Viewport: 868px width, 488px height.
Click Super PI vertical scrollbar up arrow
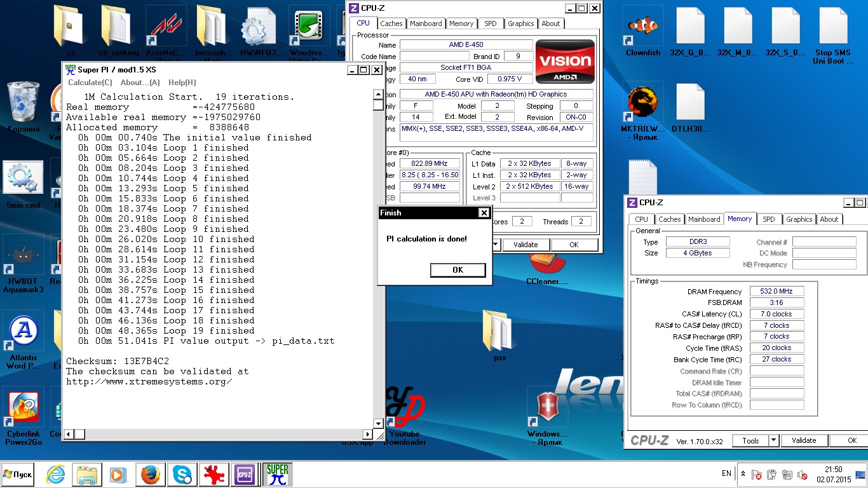point(378,96)
